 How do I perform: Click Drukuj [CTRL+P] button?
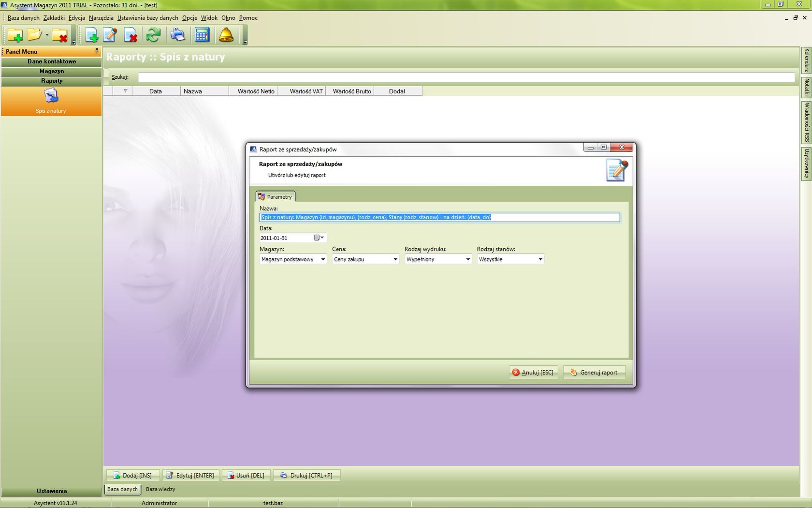(306, 476)
